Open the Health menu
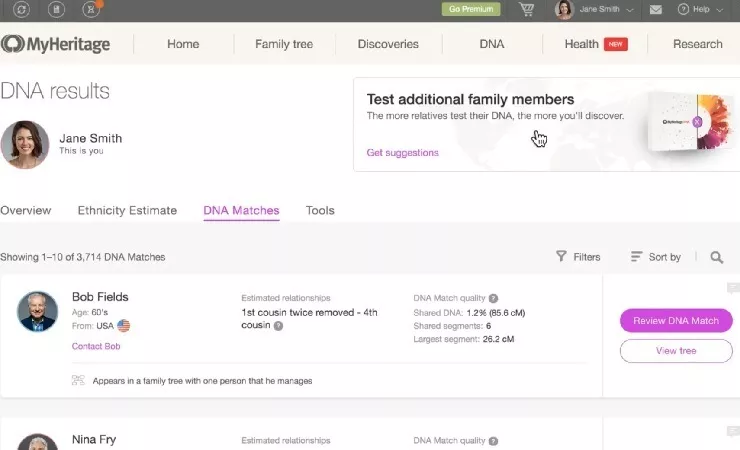Image resolution: width=740 pixels, height=450 pixels. [x=581, y=44]
